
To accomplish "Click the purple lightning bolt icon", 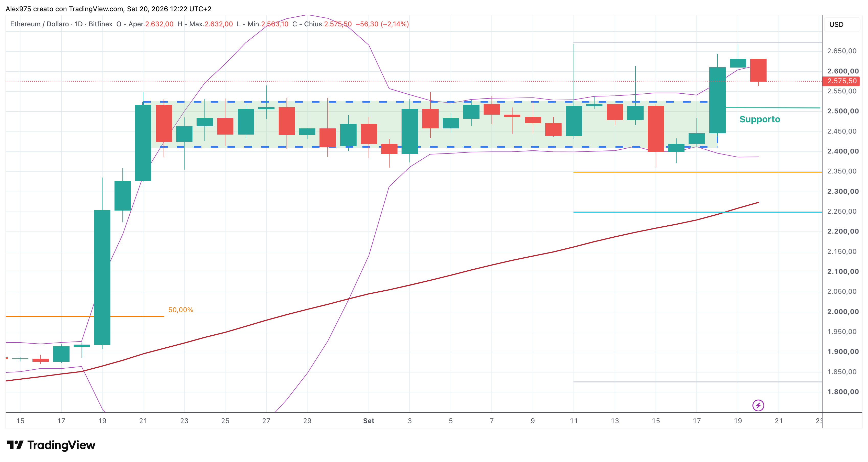I will (x=758, y=405).
